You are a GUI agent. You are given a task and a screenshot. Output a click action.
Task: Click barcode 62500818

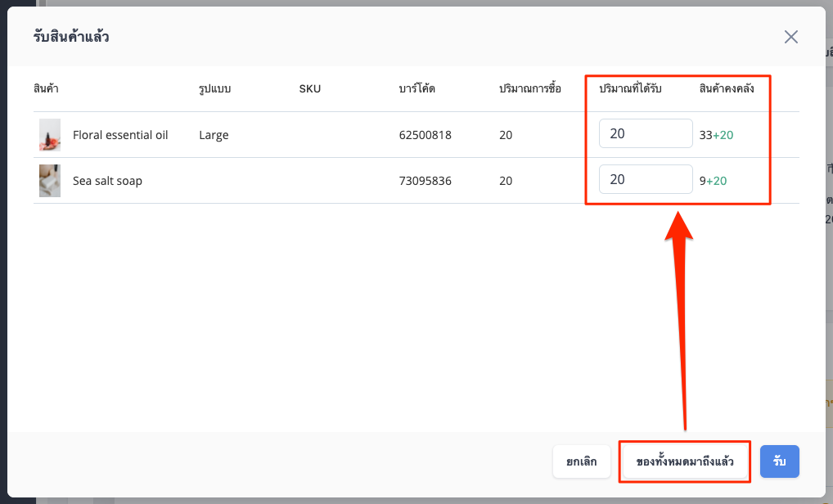(x=425, y=135)
